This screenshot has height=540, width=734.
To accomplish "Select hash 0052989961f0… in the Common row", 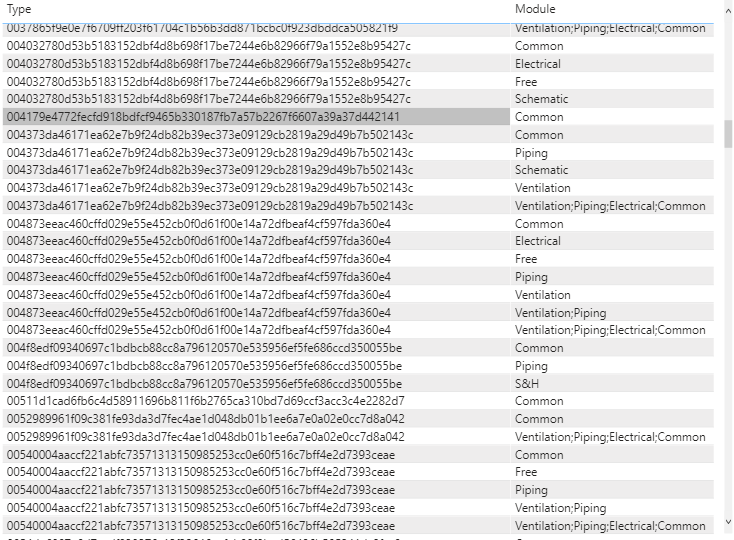I will (x=206, y=419).
